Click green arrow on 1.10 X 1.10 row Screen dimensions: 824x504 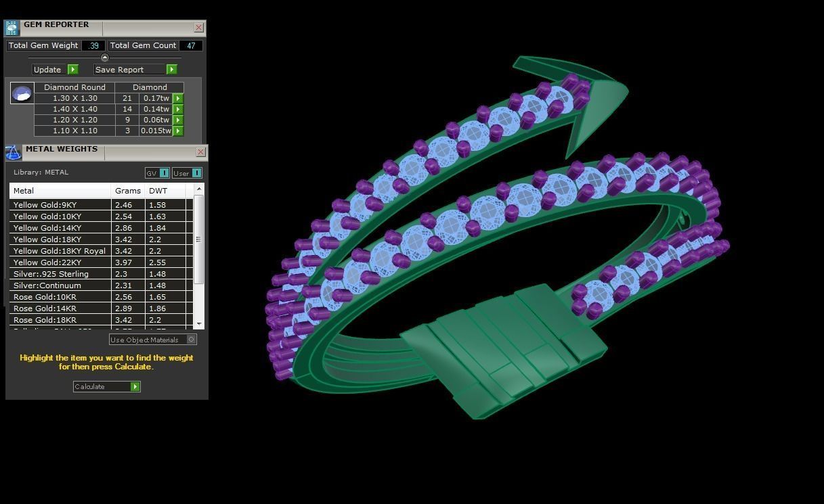pos(178,131)
